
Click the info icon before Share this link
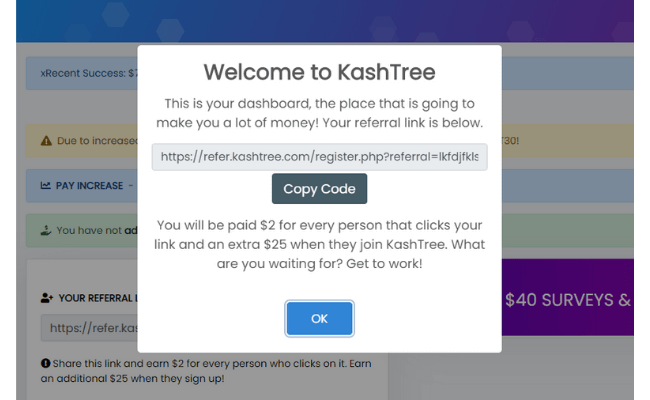tap(45, 364)
